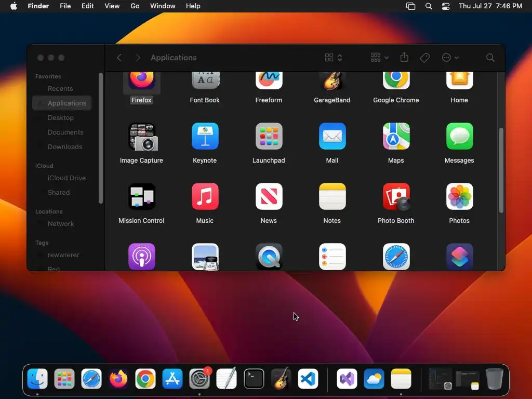Open Visual Studio Code from the Dock
Screen dimensions: 532x399
tap(308, 379)
